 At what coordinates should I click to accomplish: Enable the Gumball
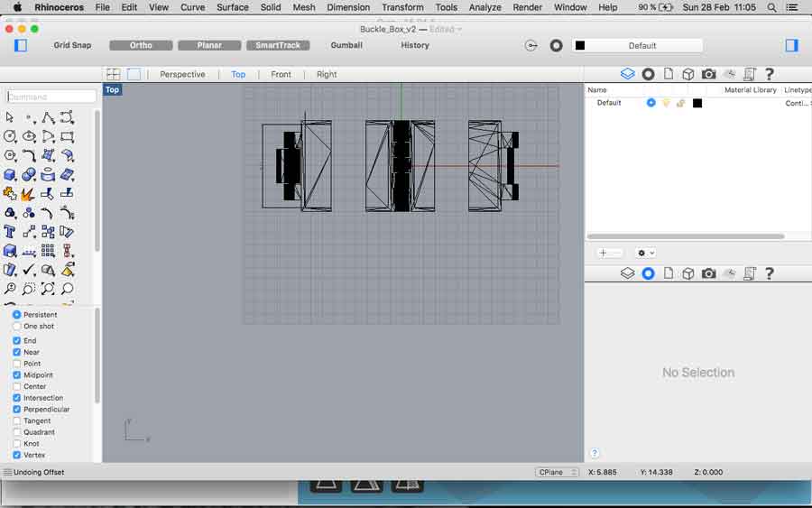tap(346, 45)
